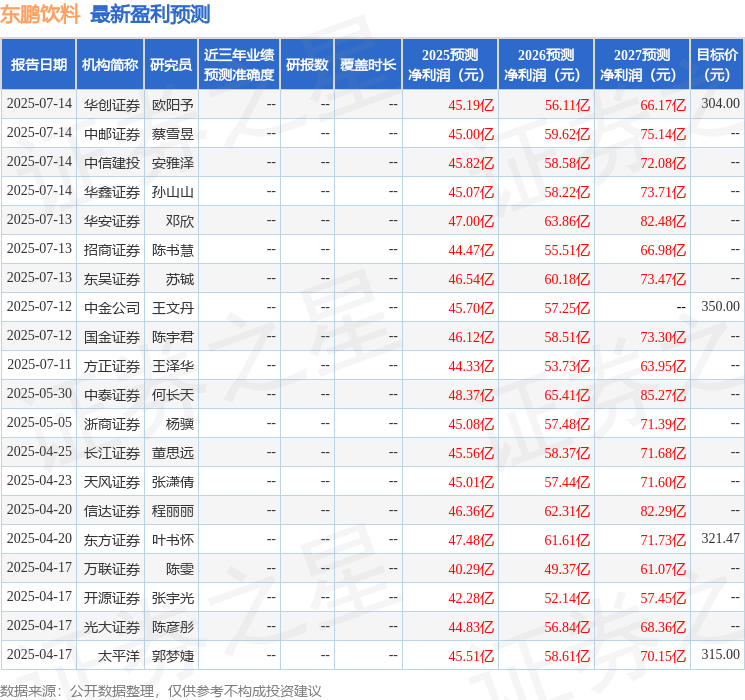Select the 覆盖时长 column header
This screenshot has height=700, width=745.
[x=368, y=65]
